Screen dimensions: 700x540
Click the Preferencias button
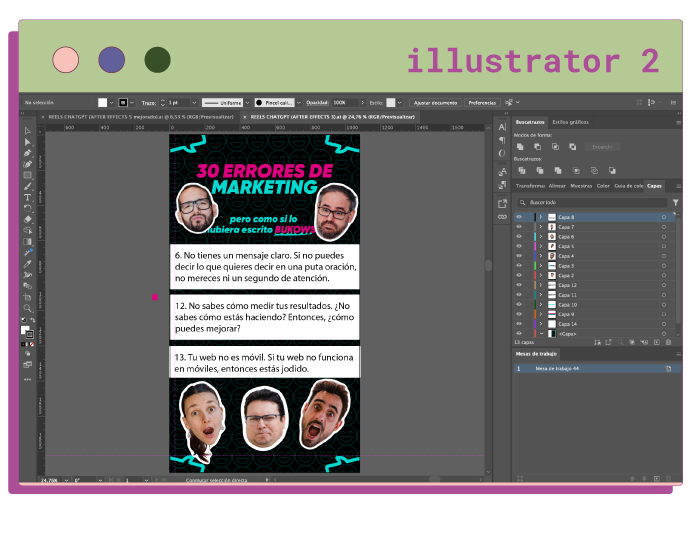coord(482,103)
